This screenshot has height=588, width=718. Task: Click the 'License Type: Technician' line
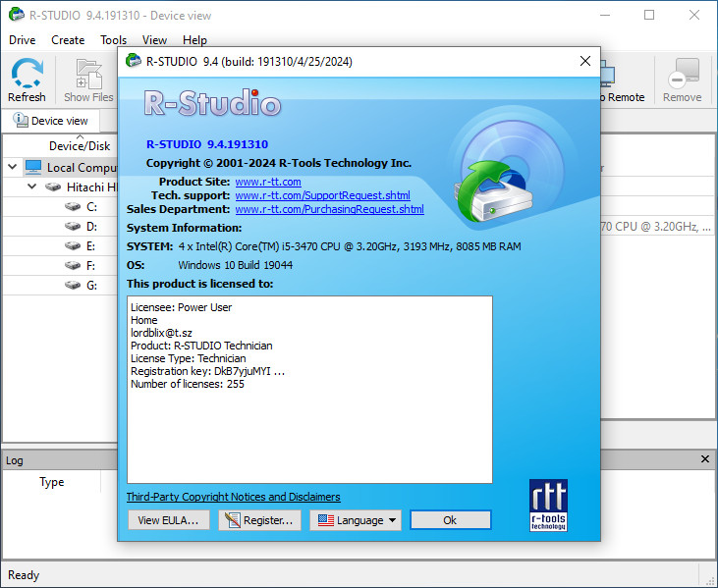(x=189, y=358)
